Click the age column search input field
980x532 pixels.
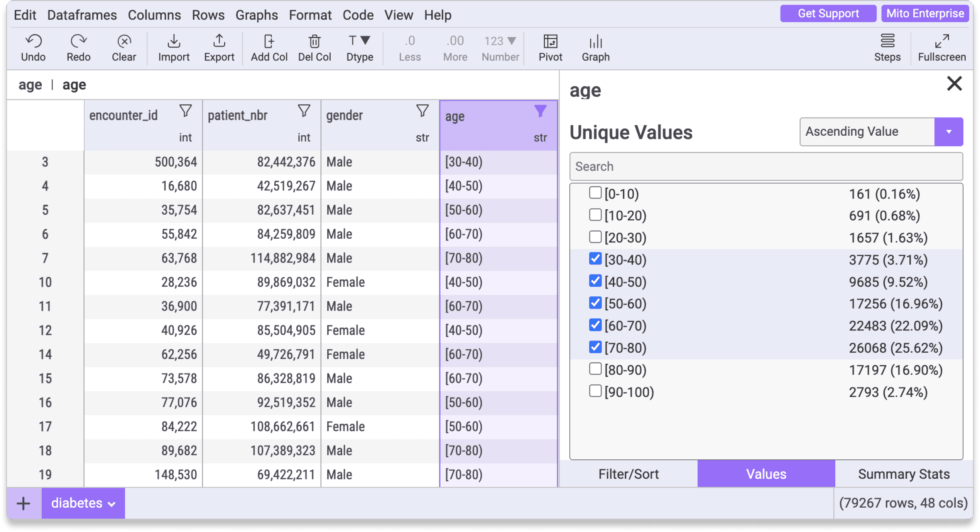click(765, 166)
